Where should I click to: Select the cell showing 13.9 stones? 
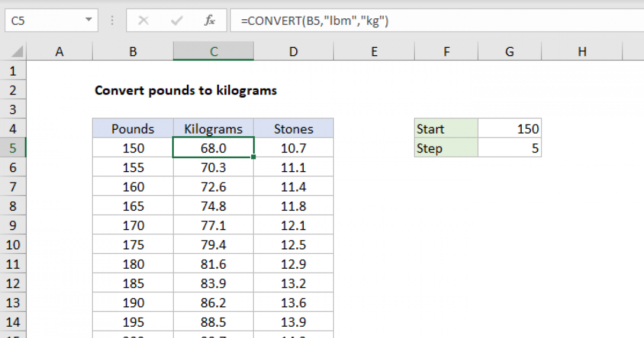pyautogui.click(x=293, y=321)
